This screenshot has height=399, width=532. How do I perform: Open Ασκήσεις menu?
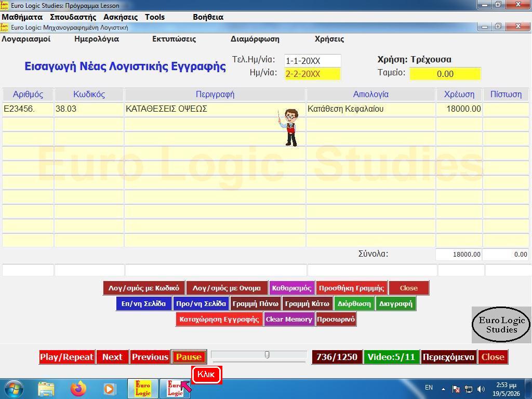coord(121,17)
